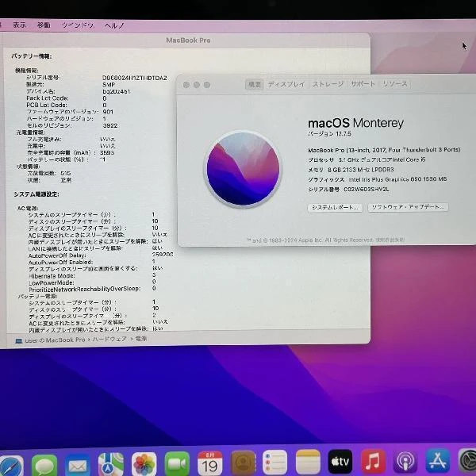Switch to the ストレージ tab
476x476 pixels.
[x=328, y=84]
